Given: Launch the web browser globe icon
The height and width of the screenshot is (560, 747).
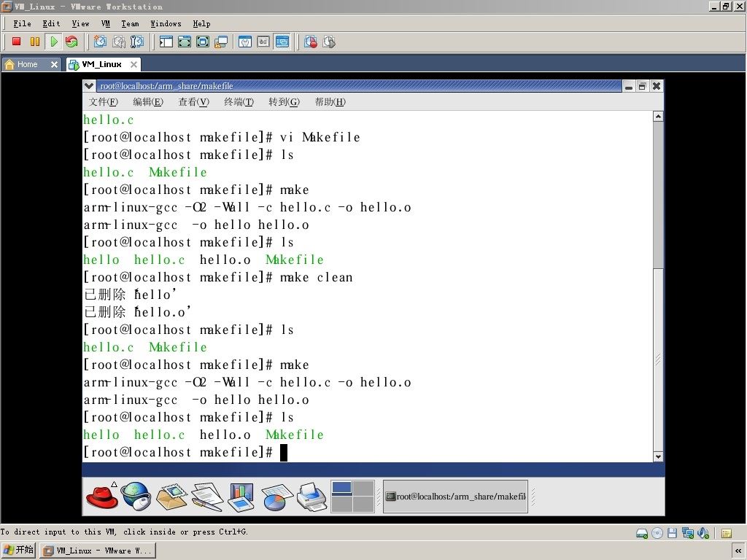Looking at the screenshot, I should 136,496.
